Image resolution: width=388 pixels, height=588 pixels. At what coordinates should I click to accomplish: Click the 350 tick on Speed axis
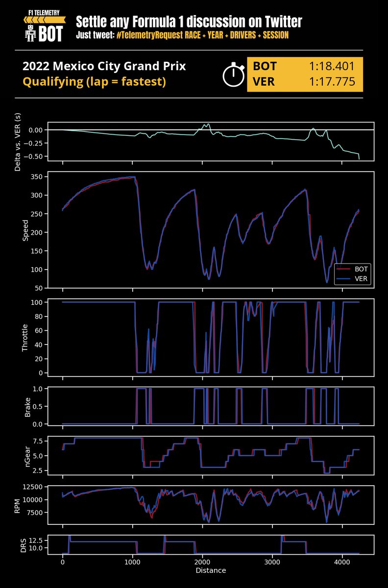click(x=37, y=177)
